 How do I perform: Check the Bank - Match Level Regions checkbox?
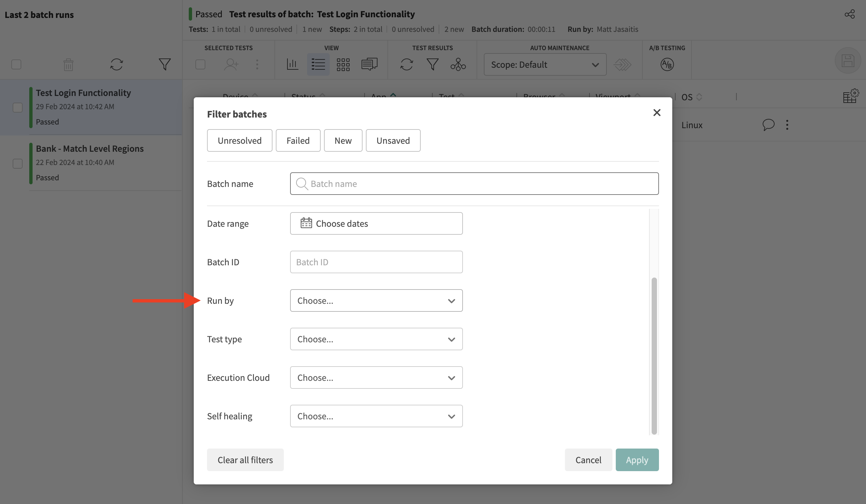(x=18, y=163)
